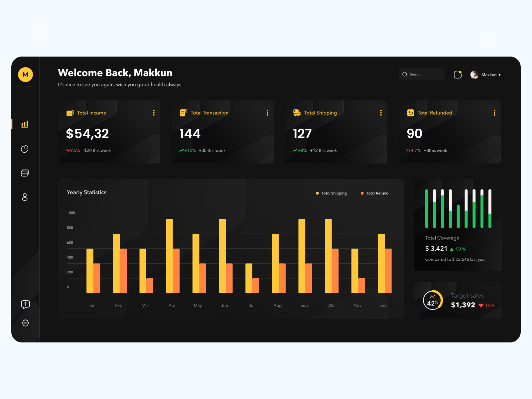Click the Target sales label
The image size is (532, 399).
(x=467, y=296)
